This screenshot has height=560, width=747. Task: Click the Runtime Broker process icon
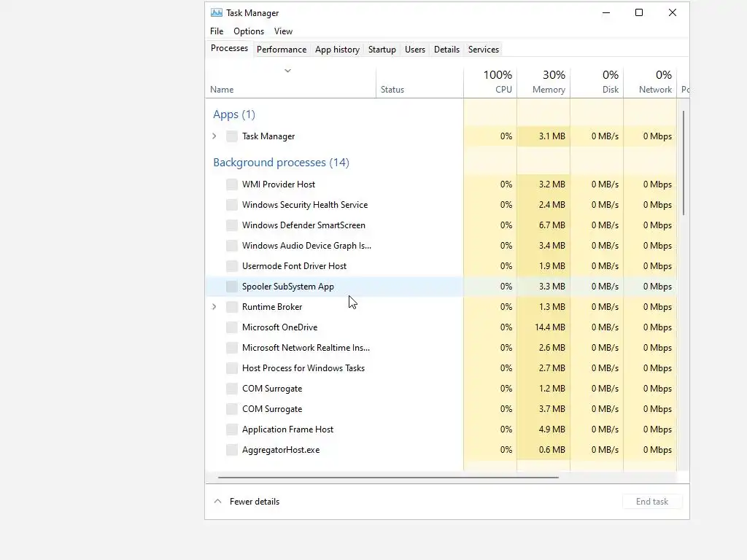pos(232,307)
